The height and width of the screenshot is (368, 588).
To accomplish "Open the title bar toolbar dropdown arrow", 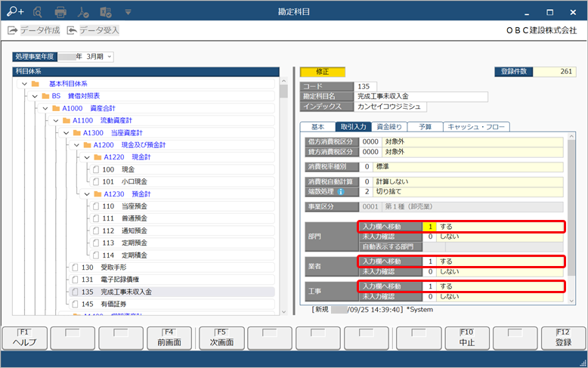I will [x=128, y=12].
